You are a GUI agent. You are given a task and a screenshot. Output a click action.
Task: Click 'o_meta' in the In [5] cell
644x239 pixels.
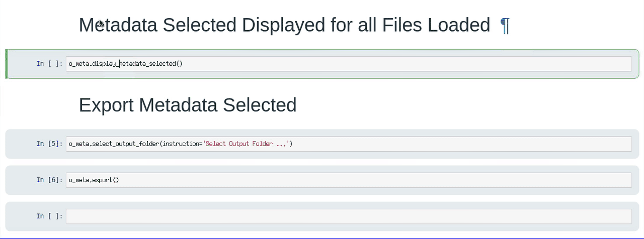pos(79,144)
